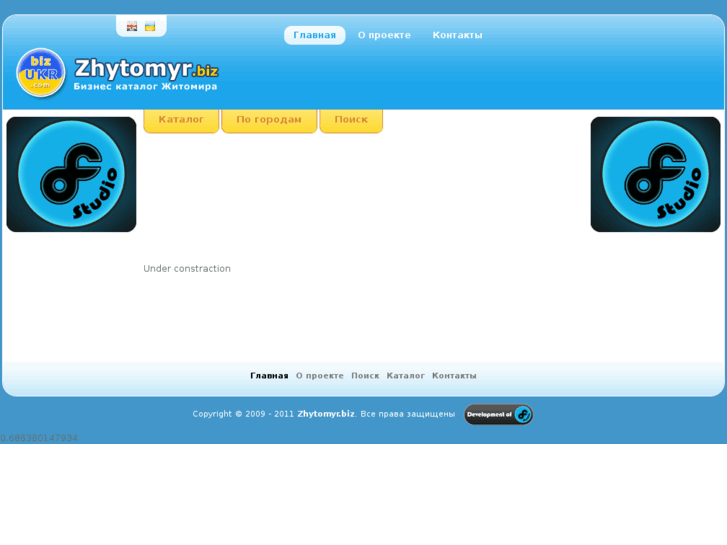Follow the footer О проекте link

coord(320,376)
